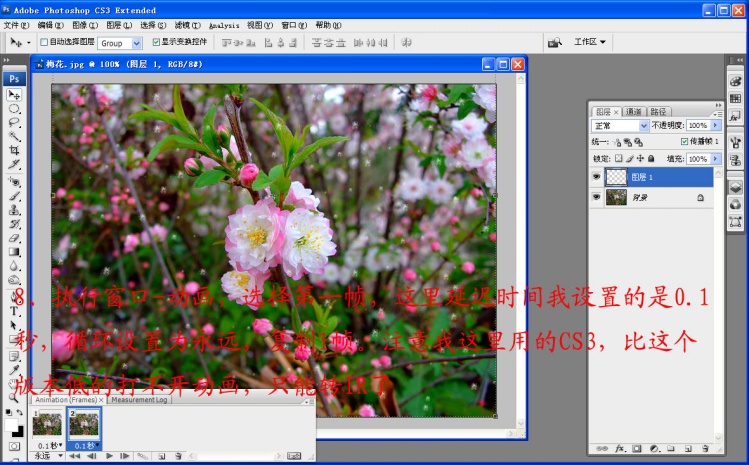Click the layer style fx icon

coord(621,448)
